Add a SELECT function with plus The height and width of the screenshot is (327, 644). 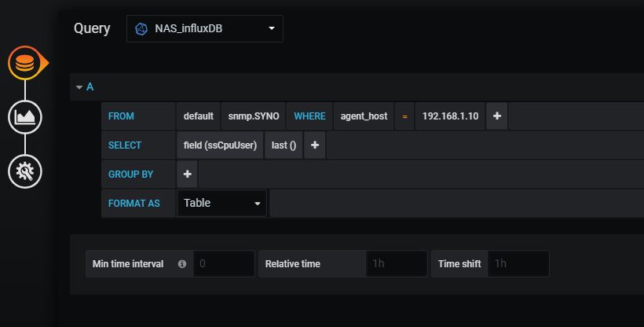pyautogui.click(x=315, y=145)
